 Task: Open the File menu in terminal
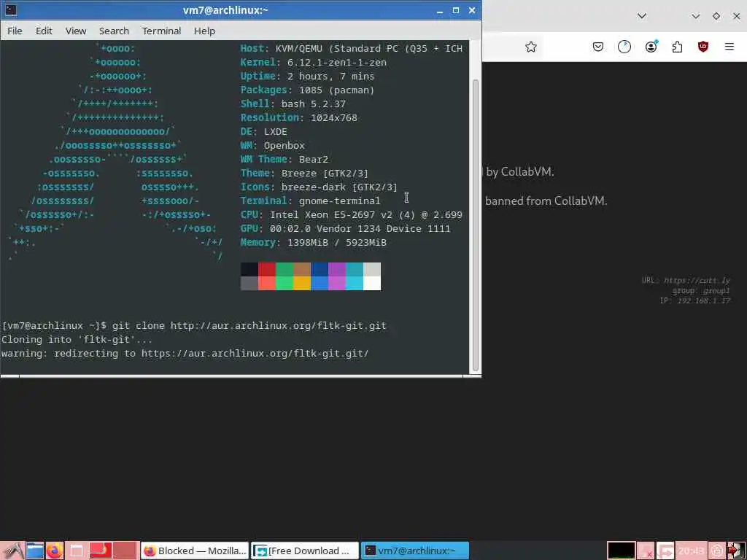point(15,31)
